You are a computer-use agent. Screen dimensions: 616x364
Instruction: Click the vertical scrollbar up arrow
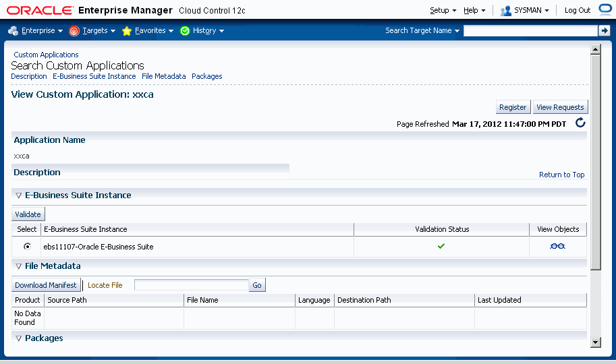596,49
